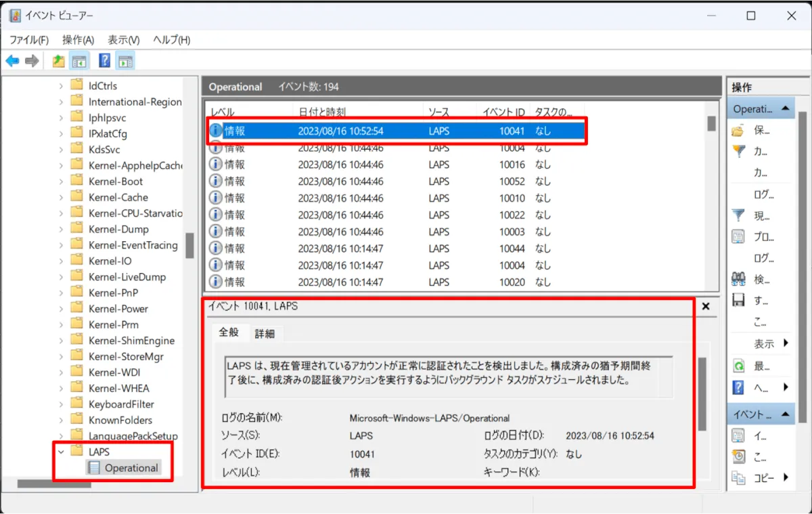
Task: Select the Operational log under LAPS
Action: [131, 468]
